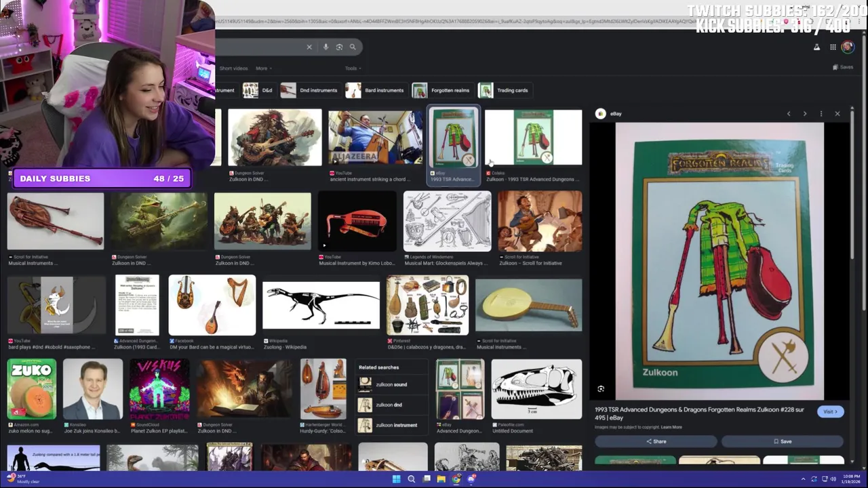Viewport: 868px width, 488px height.
Task: Open the Windows Start menu
Action: (x=396, y=479)
